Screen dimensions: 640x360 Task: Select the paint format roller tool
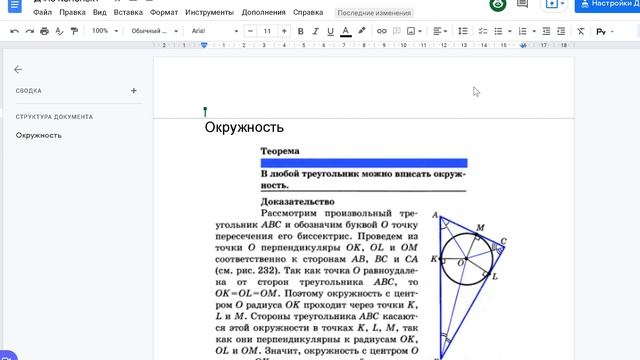point(74,31)
